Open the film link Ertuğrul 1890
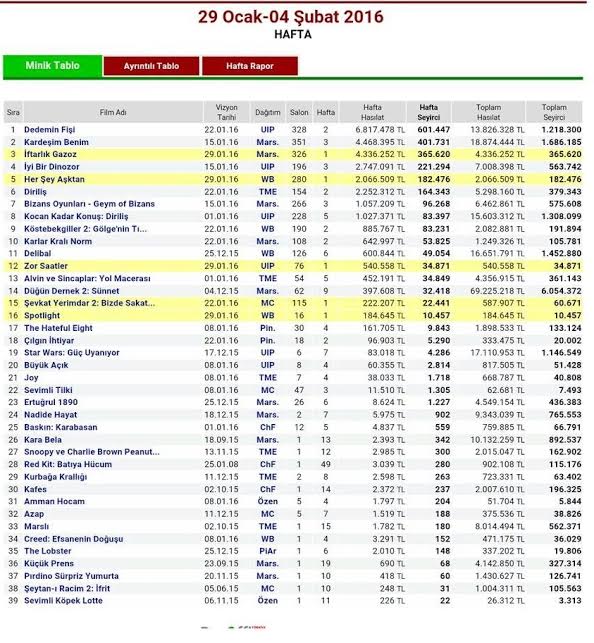 point(51,402)
